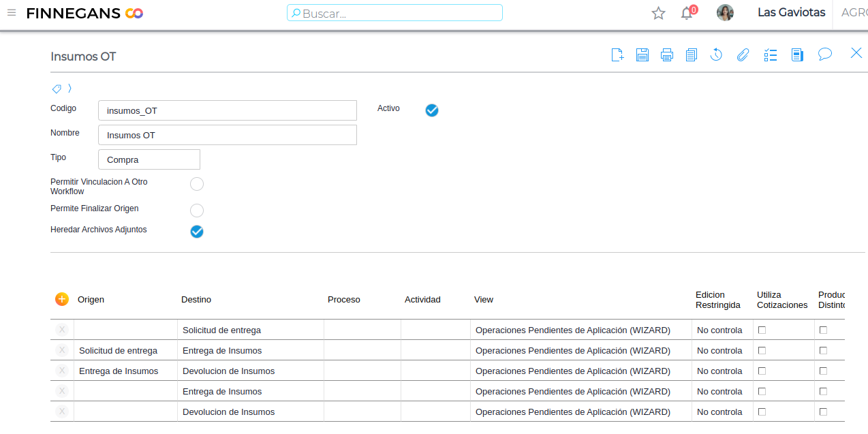Mark page as favorite with star icon
This screenshot has width=868, height=434.
click(658, 13)
